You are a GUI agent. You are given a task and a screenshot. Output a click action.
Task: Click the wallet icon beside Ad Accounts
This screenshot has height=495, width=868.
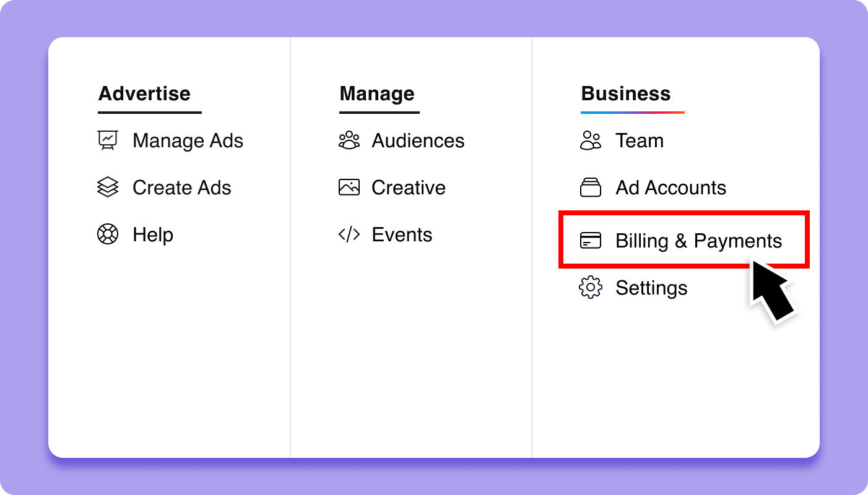(591, 187)
